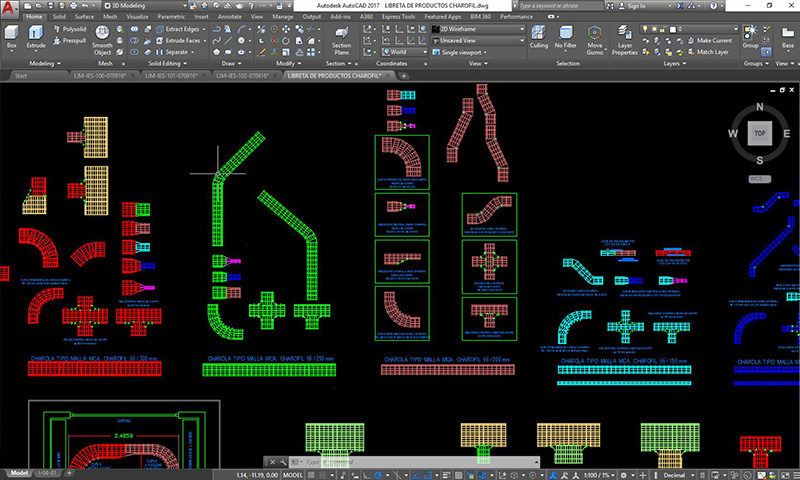The height and width of the screenshot is (480, 800).
Task: Click the Undo arrow in Quick Access toolbar
Action: [85, 6]
